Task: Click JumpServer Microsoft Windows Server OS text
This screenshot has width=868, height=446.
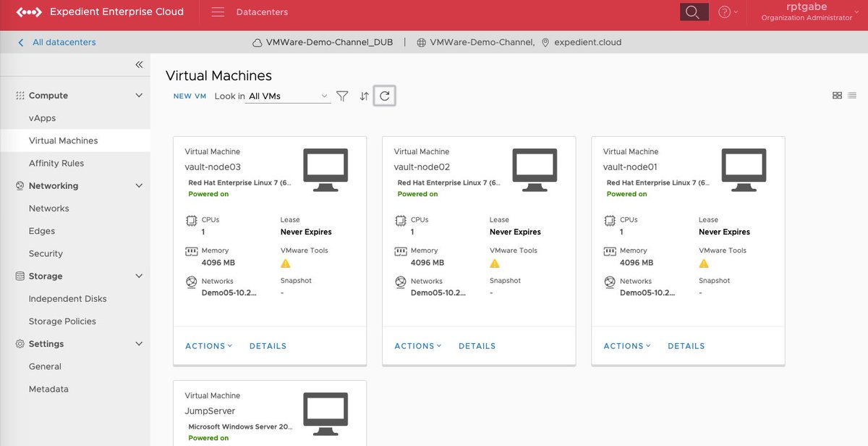Action: tap(241, 427)
